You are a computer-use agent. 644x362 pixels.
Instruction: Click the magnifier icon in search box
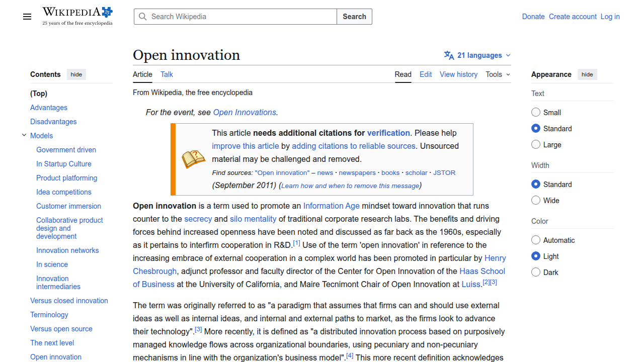[143, 17]
